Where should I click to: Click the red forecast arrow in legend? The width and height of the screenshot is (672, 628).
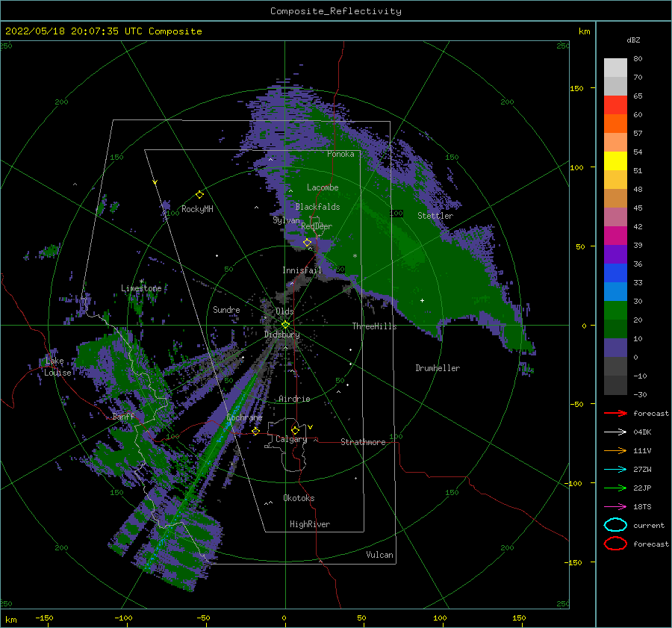pos(615,413)
